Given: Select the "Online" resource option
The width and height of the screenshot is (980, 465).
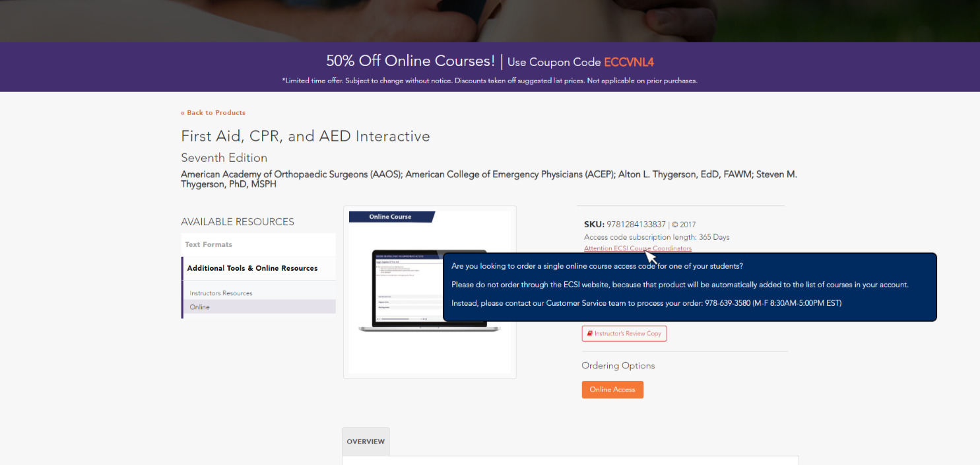Looking at the screenshot, I should tap(198, 306).
